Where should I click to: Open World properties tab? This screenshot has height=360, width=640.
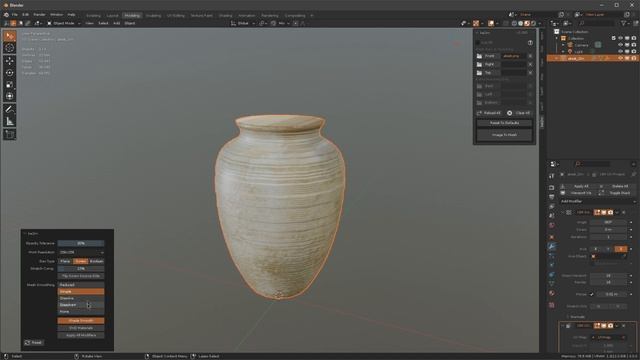coord(551,225)
